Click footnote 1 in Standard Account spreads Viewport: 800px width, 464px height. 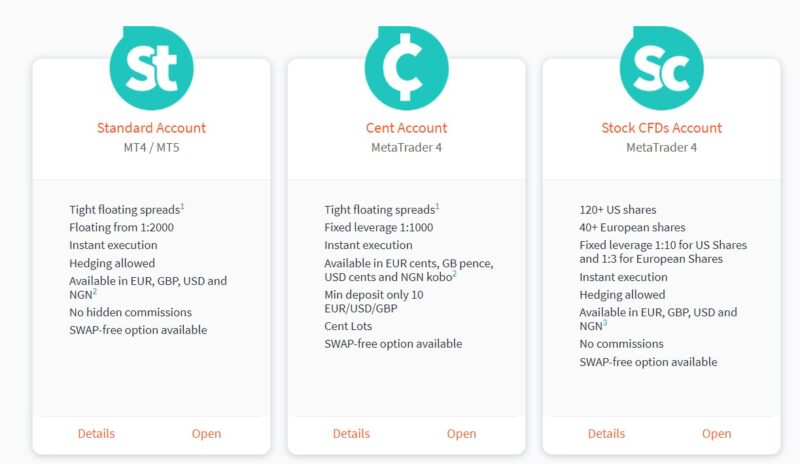pos(182,206)
